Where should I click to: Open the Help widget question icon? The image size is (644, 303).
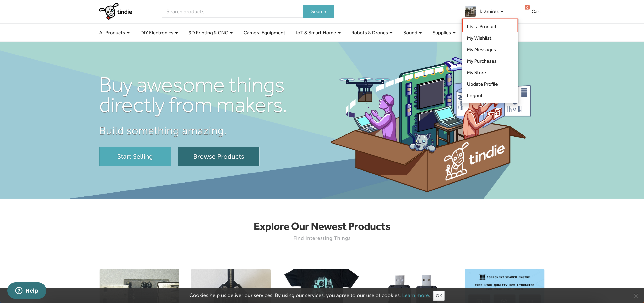19,290
